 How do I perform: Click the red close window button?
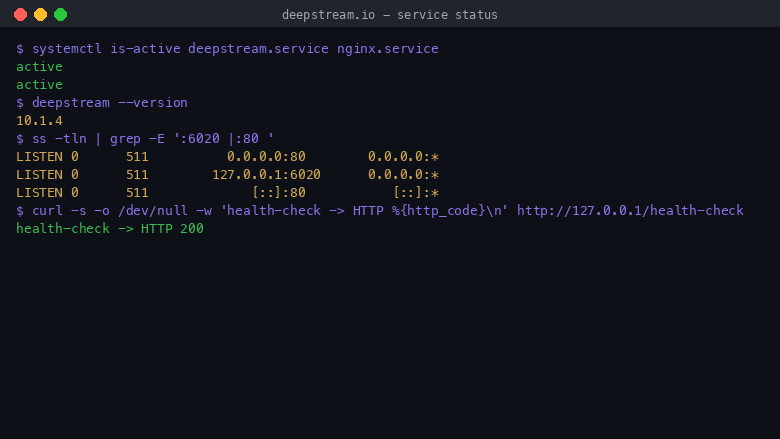tap(20, 14)
